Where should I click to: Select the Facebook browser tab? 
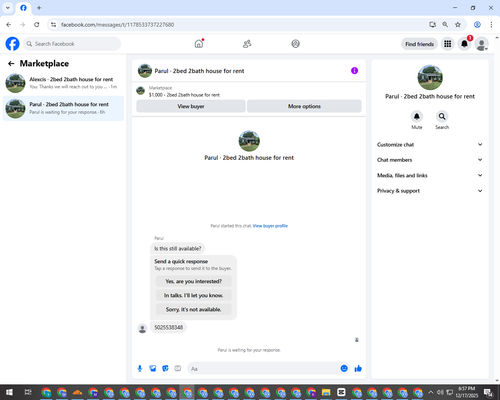(23, 8)
